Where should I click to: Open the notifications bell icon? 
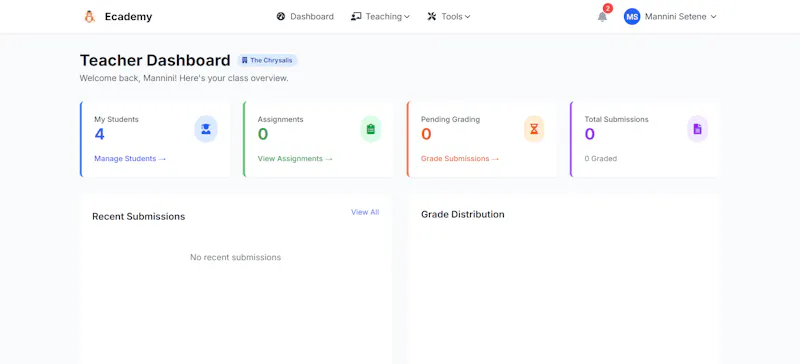603,17
